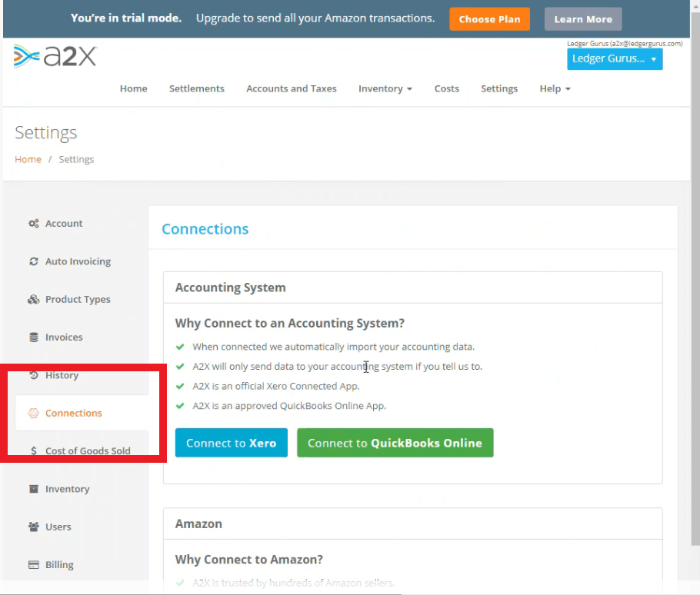Viewport: 700px width, 595px height.
Task: Click the Invoices stack icon
Action: (34, 337)
